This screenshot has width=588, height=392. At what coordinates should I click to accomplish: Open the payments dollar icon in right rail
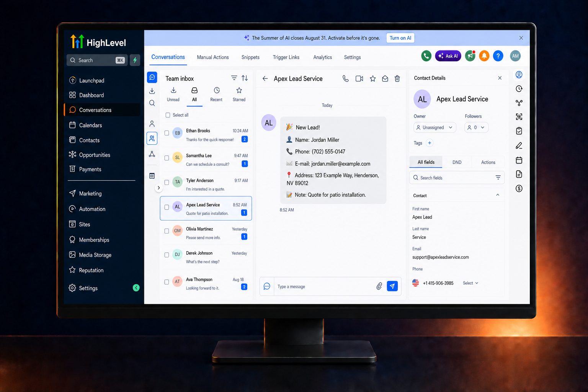[x=519, y=188]
